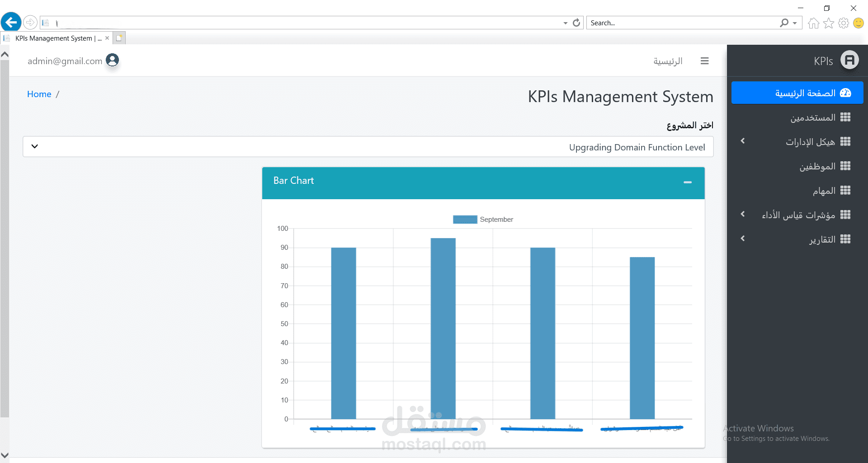The height and width of the screenshot is (463, 868).
Task: Click the magnifier search icon
Action: click(784, 23)
